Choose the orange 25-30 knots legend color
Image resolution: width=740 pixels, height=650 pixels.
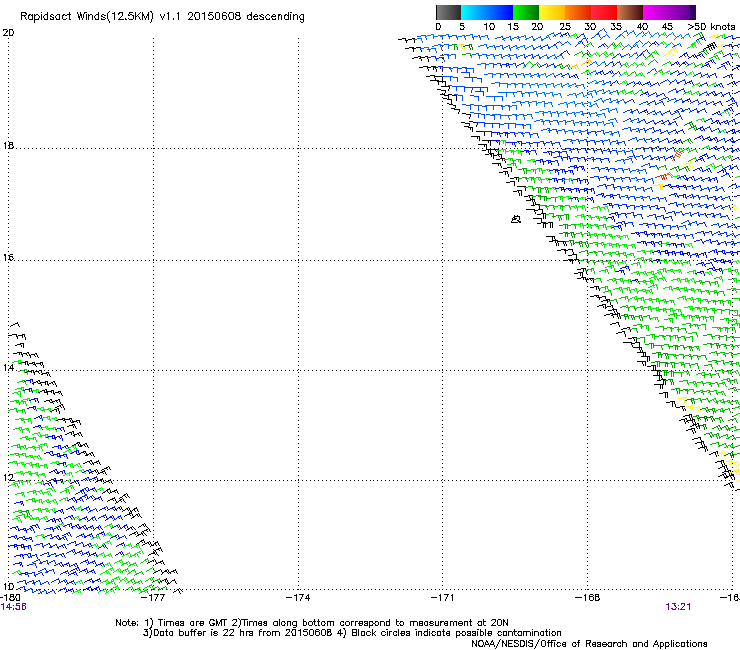coord(577,12)
